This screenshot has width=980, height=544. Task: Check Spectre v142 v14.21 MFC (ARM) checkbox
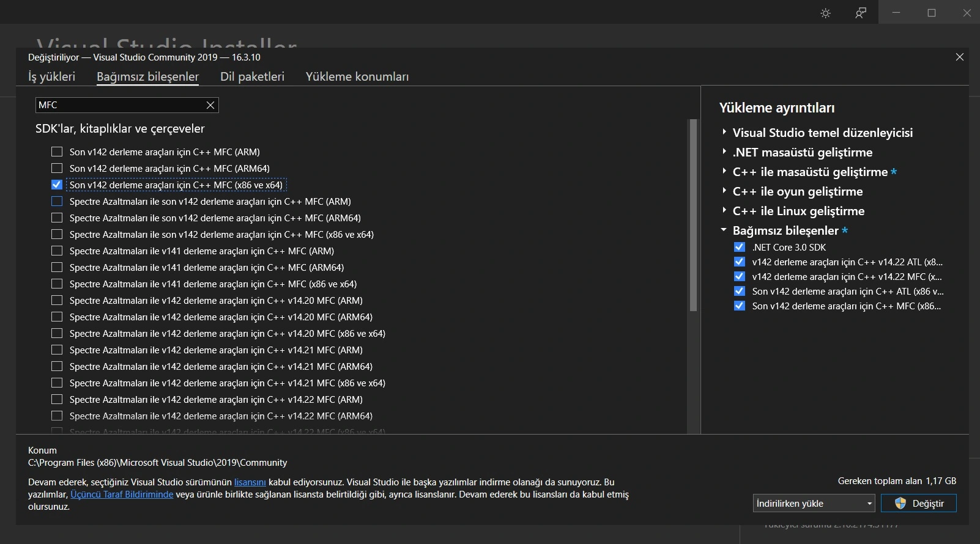(57, 350)
